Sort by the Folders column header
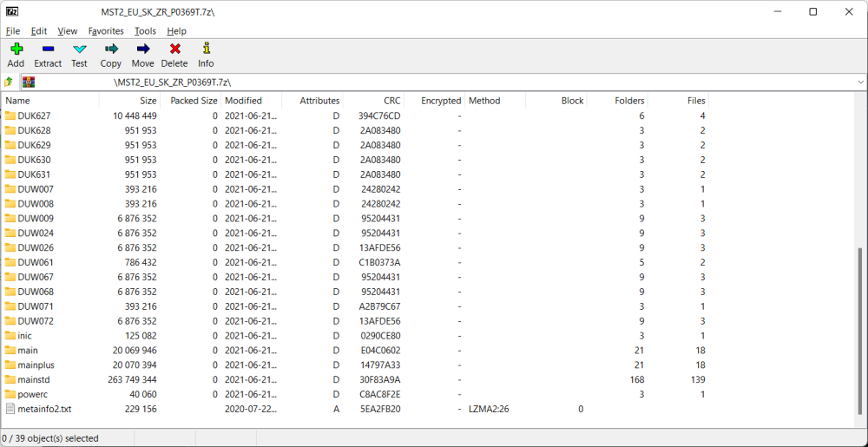Image resolution: width=868 pixels, height=447 pixels. [x=617, y=101]
